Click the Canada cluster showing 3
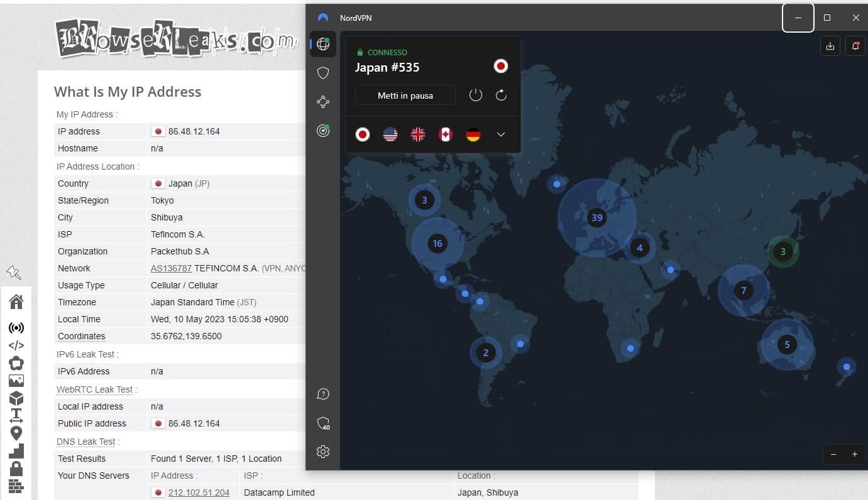Image resolution: width=868 pixels, height=500 pixels. click(x=424, y=200)
